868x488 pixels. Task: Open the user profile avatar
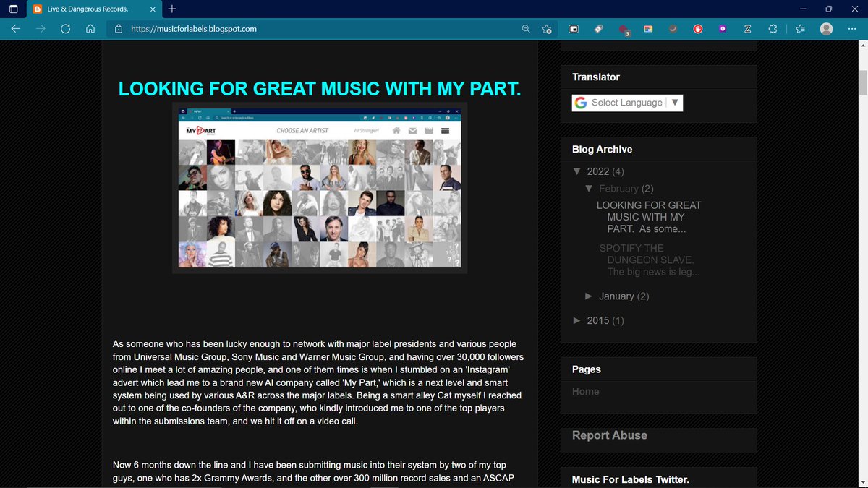coord(827,29)
